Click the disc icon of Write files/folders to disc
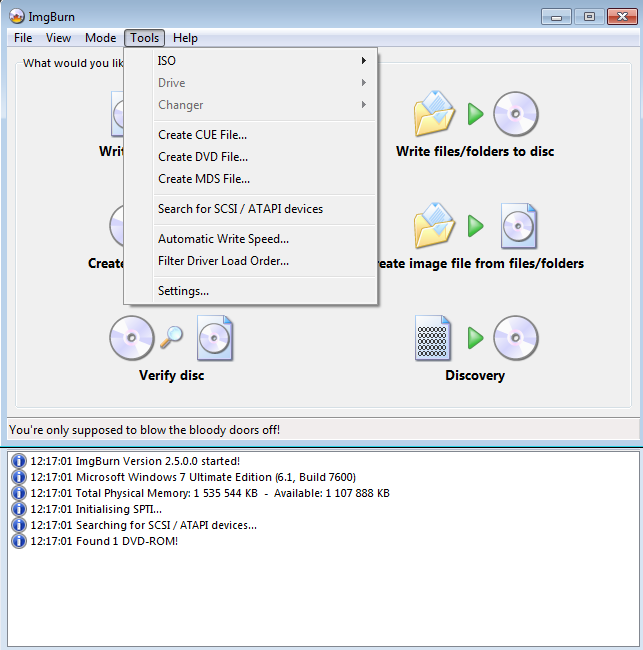This screenshot has height=650, width=643. click(516, 114)
